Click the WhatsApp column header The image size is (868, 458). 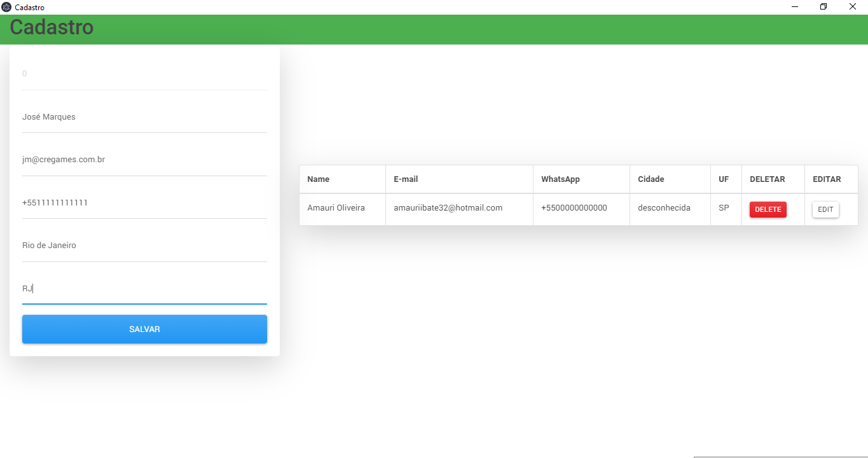pos(581,179)
